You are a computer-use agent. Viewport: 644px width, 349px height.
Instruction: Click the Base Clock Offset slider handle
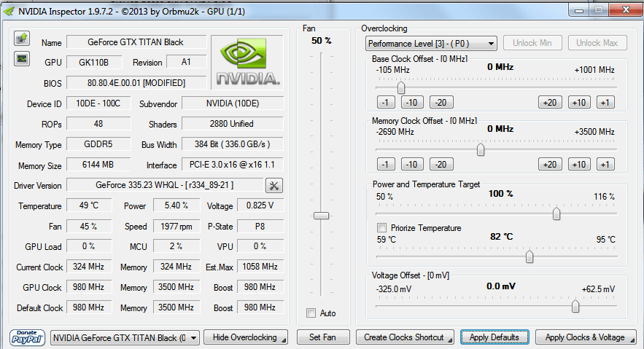pyautogui.click(x=401, y=87)
